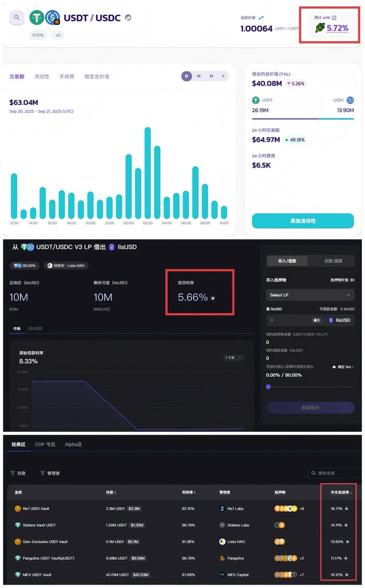Open the APR calculator icon beside 预计 APR
This screenshot has width=365, height=588.
click(334, 18)
